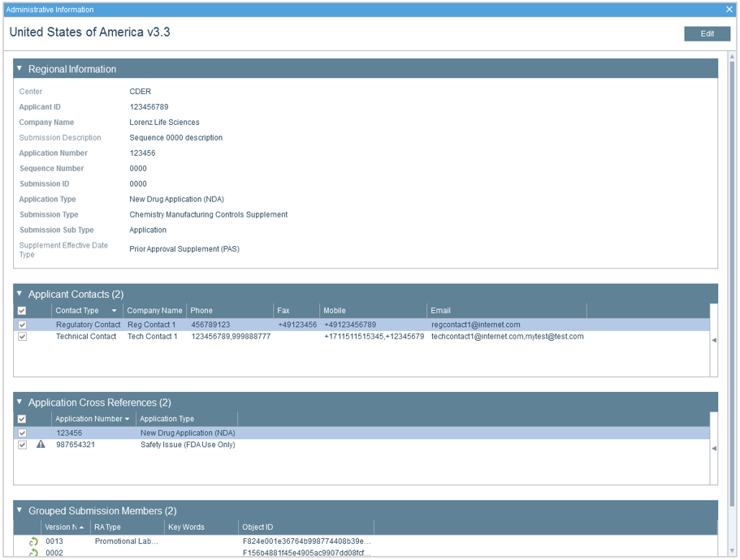This screenshot has width=740, height=560.
Task: Click the warning icon beside 987654321
Action: pos(41,444)
